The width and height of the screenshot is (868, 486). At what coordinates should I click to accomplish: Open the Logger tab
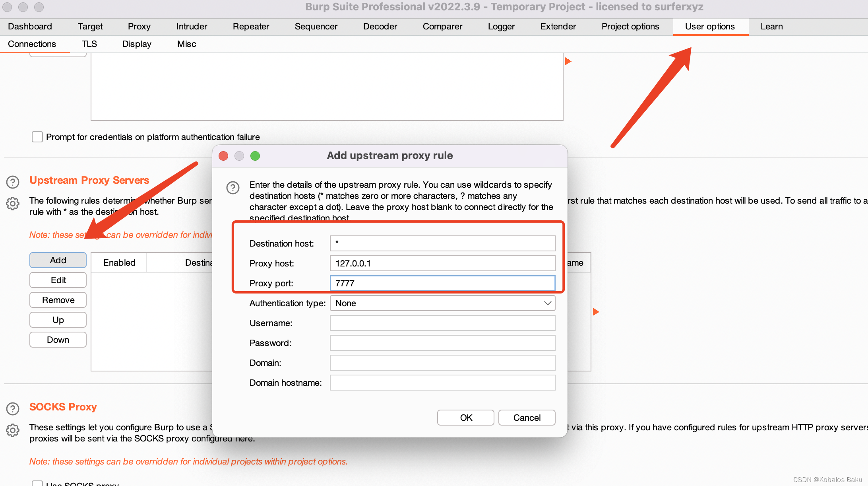501,27
